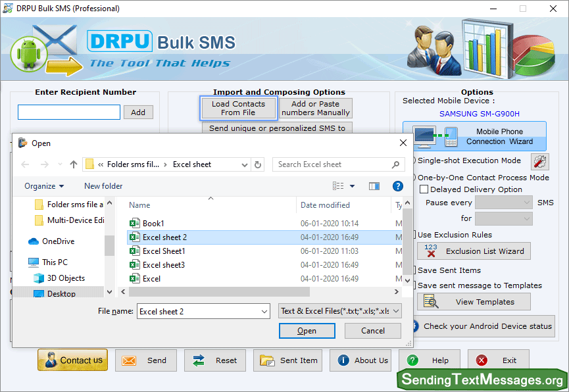Click the green Help question icon
This screenshot has height=392, width=569.
pos(412,360)
